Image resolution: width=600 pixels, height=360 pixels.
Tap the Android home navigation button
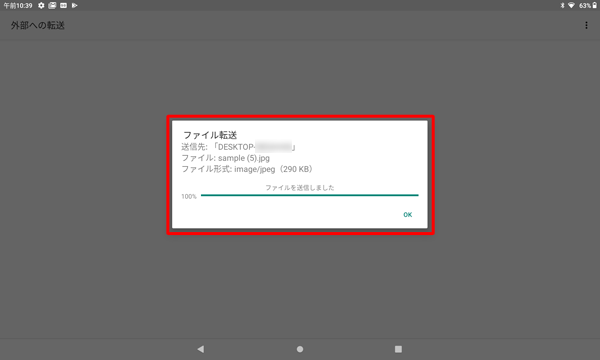(300, 349)
